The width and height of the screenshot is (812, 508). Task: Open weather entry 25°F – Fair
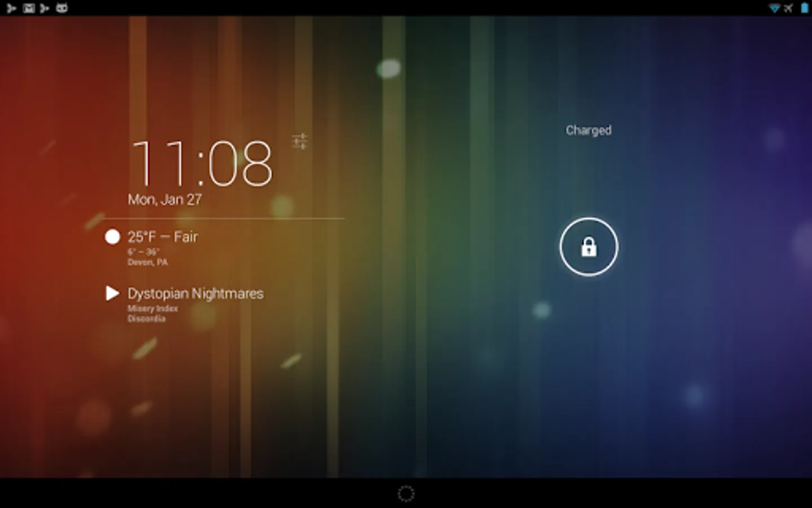click(162, 237)
